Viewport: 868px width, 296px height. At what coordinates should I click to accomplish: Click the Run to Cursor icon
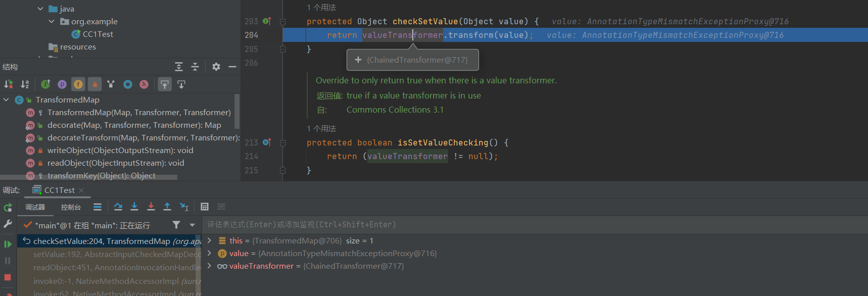coord(184,207)
